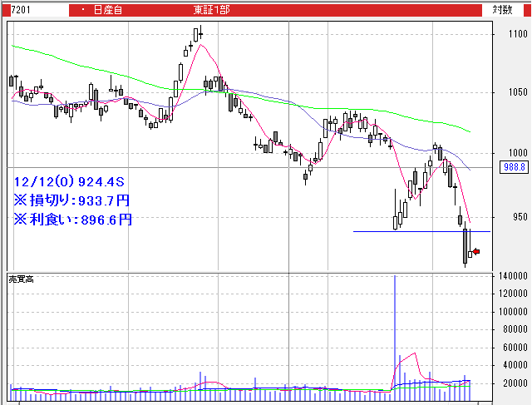This screenshot has width=532, height=405.
Task: Click the 12/12(0) 924.4S signal text
Action: (68, 180)
